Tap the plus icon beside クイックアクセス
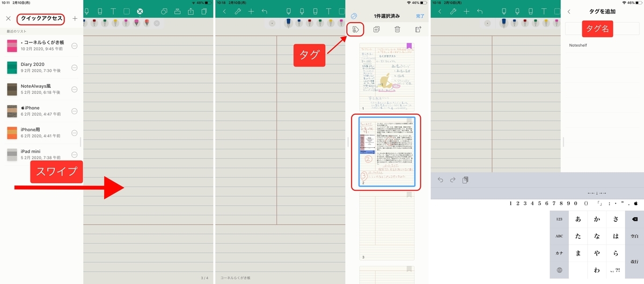 pos(75,19)
